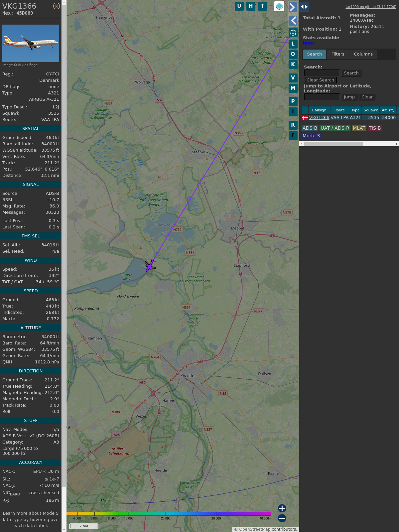
Task: Toggle the MLAT source filter
Action: (x=359, y=128)
